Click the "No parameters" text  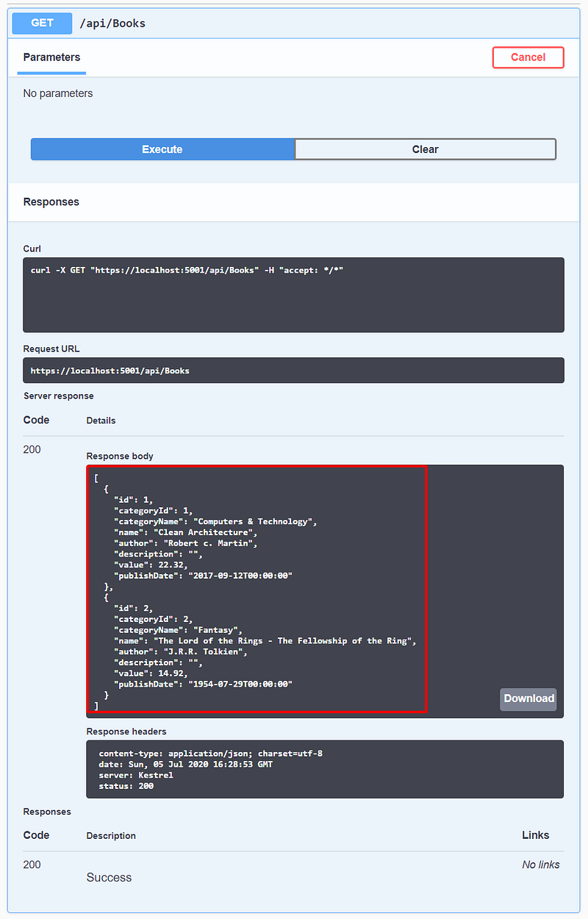pos(58,93)
